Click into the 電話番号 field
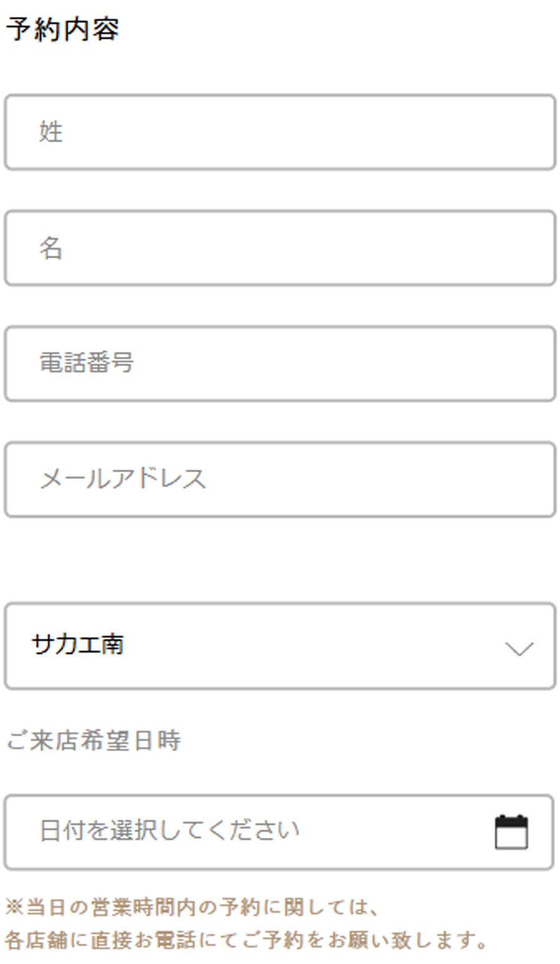560x964 pixels. click(x=279, y=364)
